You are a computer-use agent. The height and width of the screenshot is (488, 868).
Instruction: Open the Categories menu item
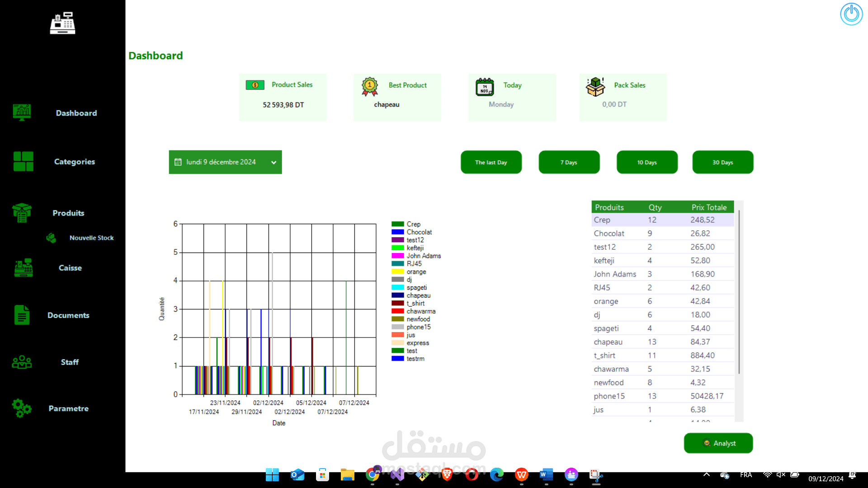(x=75, y=162)
